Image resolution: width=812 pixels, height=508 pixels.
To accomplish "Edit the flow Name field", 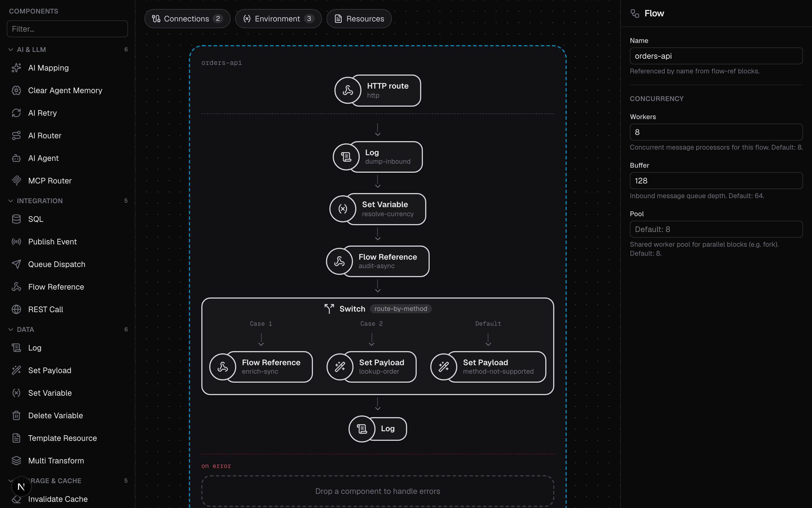I will [x=716, y=56].
